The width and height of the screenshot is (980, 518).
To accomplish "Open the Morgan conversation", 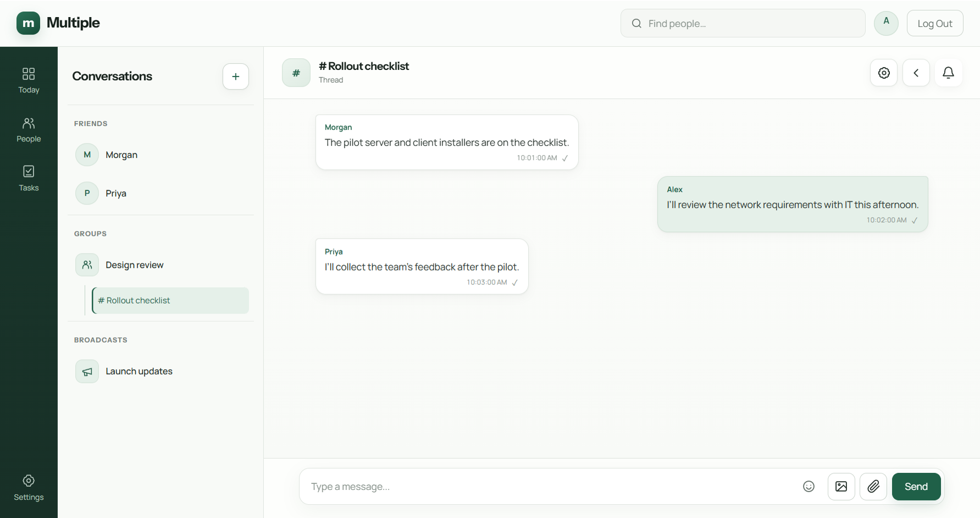I will coord(161,155).
